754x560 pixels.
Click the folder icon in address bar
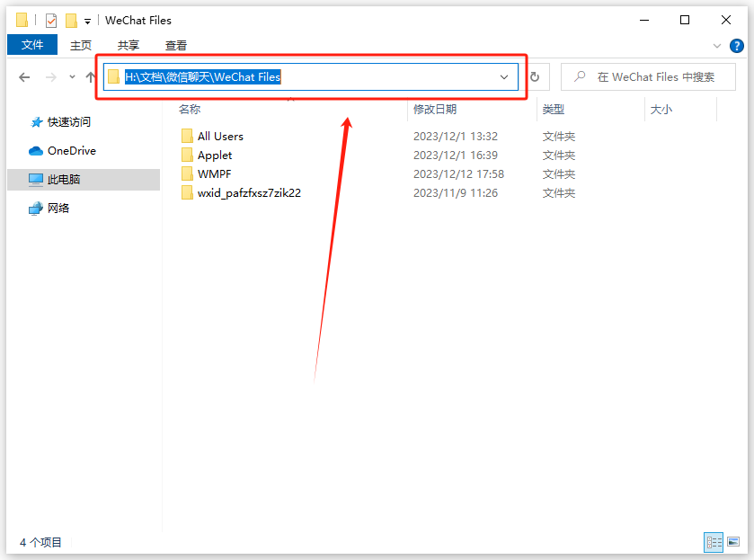pos(113,76)
